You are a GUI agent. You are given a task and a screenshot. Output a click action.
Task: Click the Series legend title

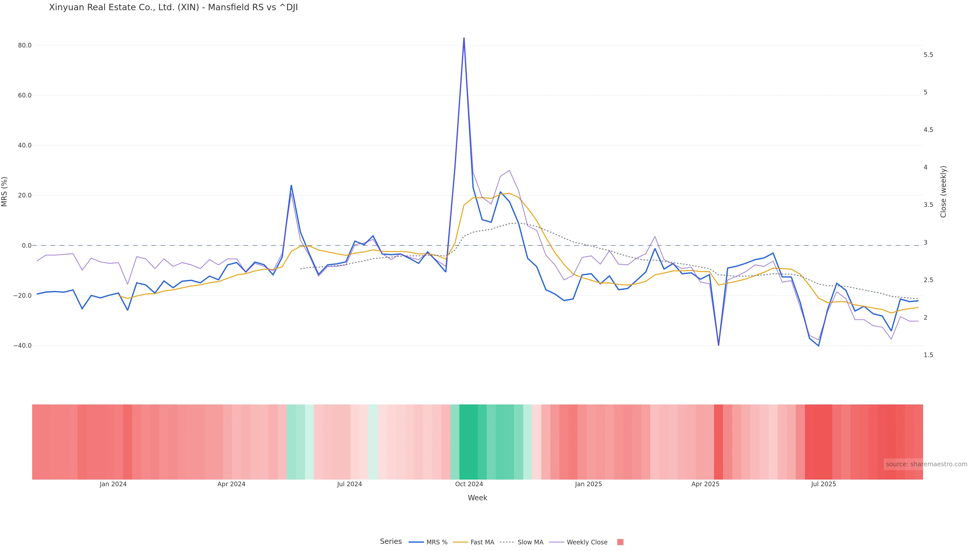pyautogui.click(x=391, y=542)
